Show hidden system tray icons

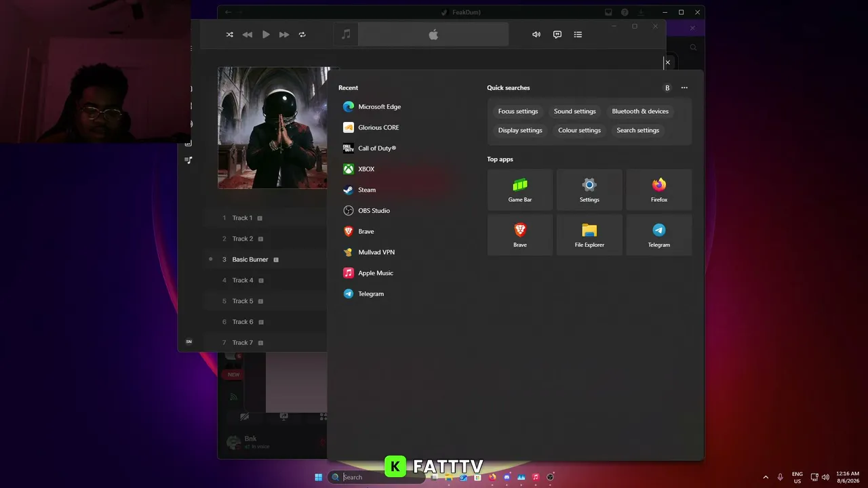[766, 477]
